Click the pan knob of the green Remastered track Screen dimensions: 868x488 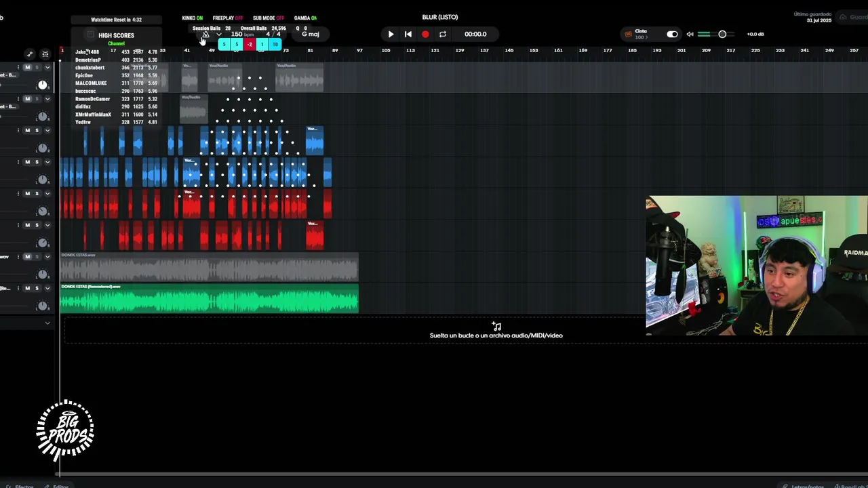43,306
